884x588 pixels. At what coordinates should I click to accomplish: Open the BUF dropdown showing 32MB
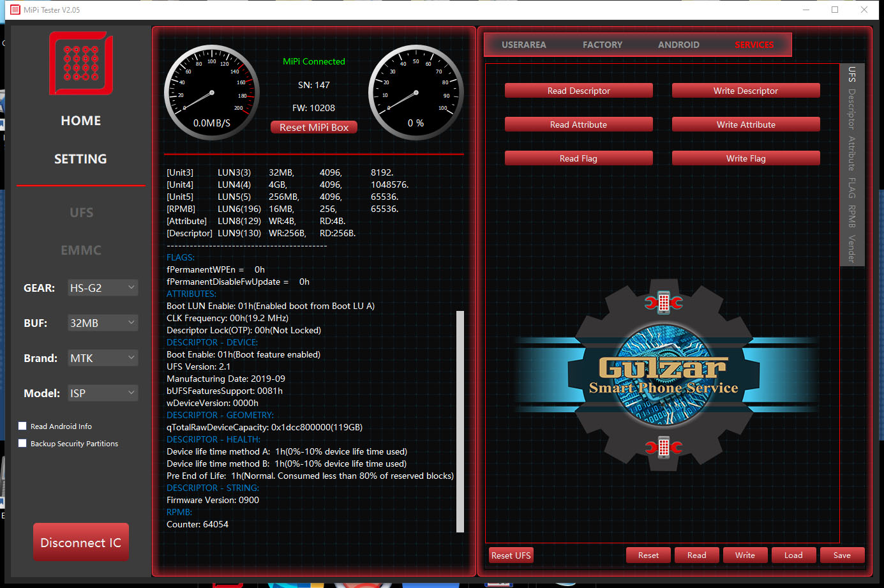click(x=103, y=323)
